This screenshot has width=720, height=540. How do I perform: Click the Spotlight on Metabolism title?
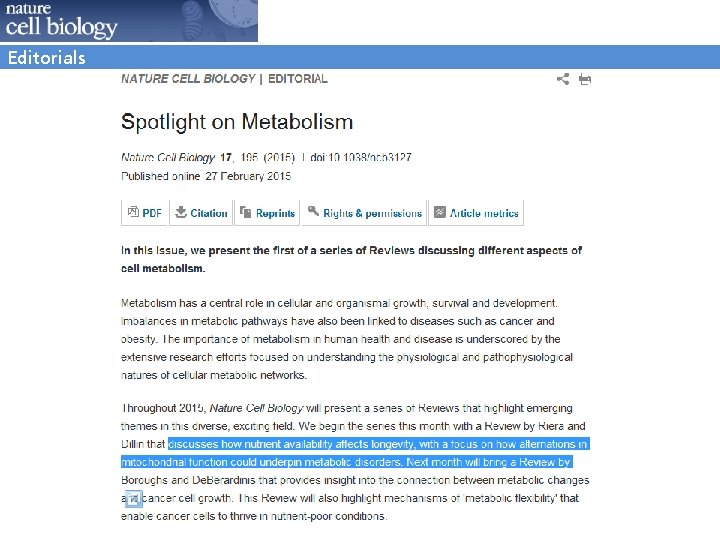[237, 122]
